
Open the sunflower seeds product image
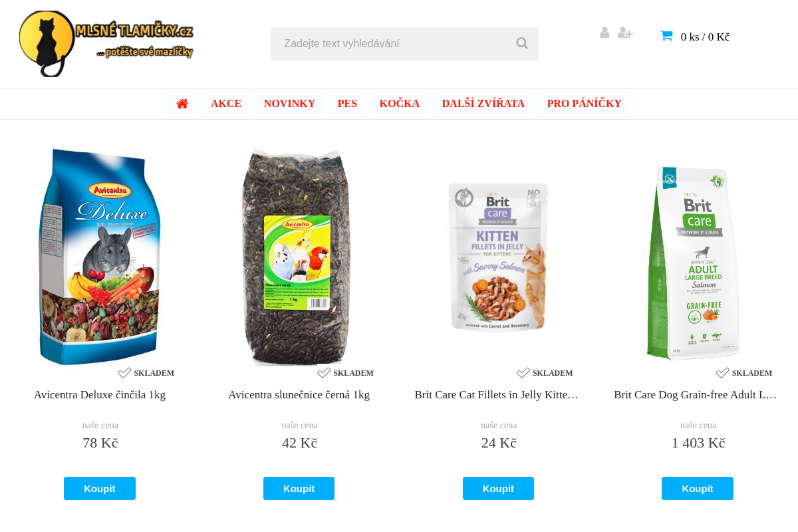pyautogui.click(x=296, y=256)
